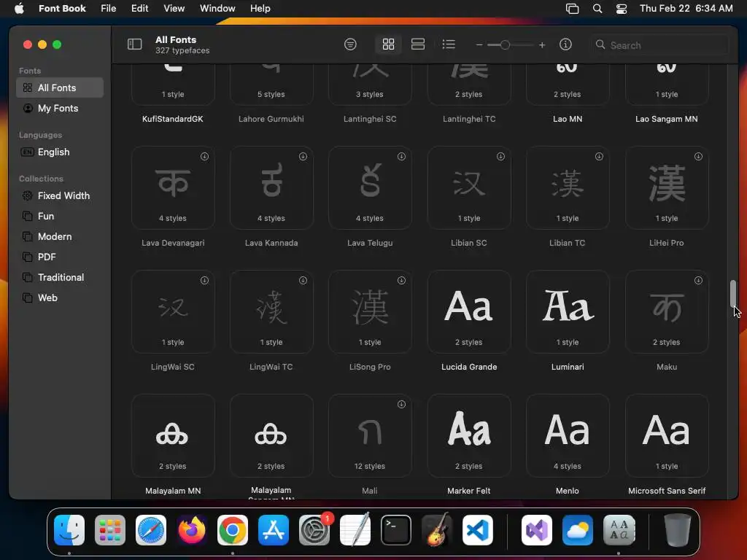
Task: Open PDF collection
Action: [x=60, y=257]
